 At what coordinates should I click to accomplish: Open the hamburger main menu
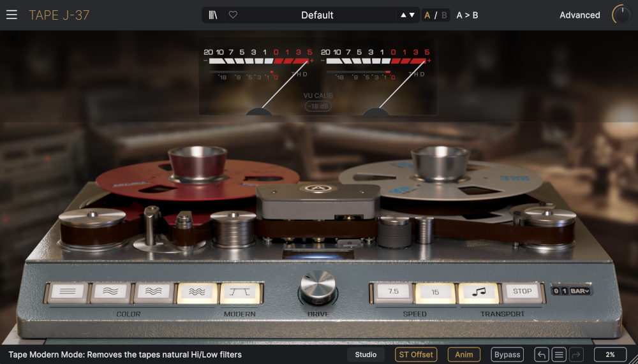[x=11, y=15]
